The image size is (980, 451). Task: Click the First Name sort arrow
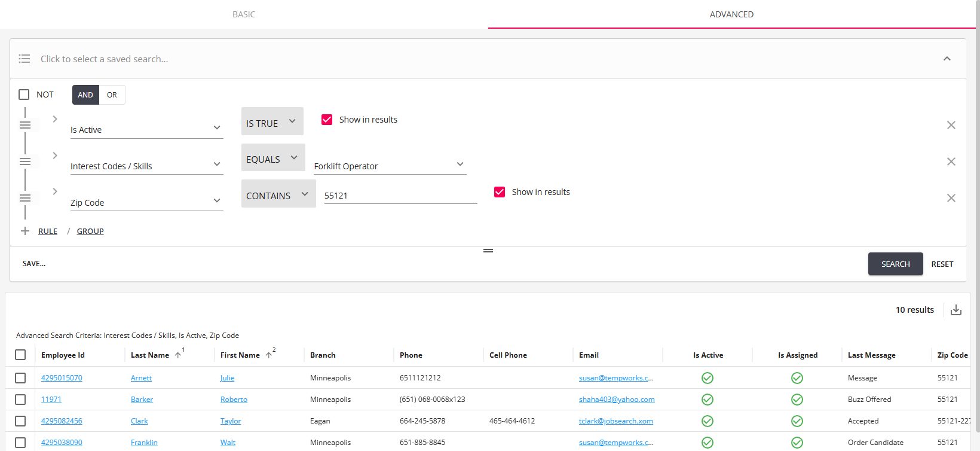269,355
